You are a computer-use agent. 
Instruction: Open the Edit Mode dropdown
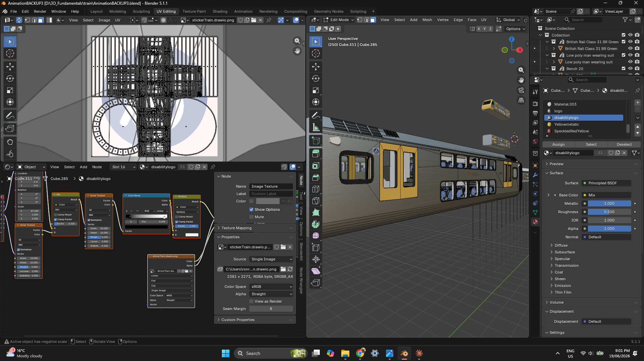coord(338,20)
